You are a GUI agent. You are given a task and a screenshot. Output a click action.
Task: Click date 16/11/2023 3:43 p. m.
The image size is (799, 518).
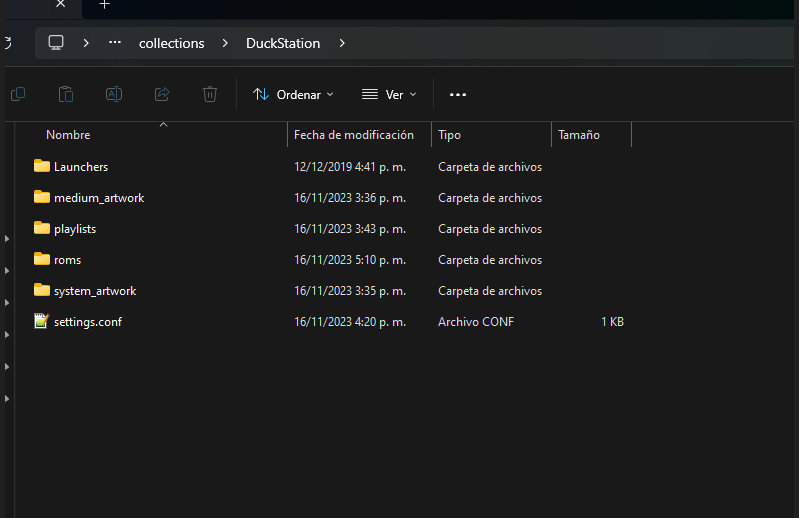350,229
